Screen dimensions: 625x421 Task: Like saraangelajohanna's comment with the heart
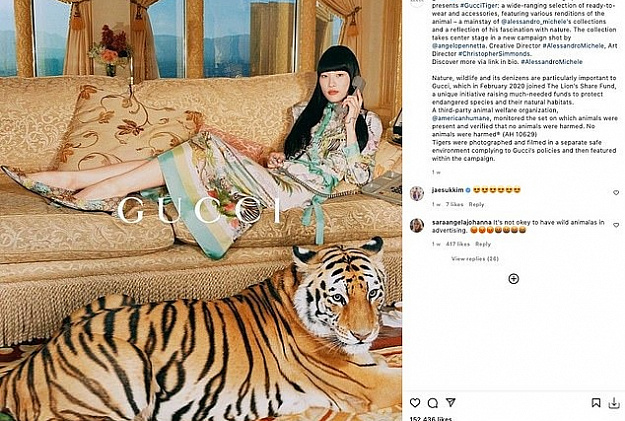616,225
